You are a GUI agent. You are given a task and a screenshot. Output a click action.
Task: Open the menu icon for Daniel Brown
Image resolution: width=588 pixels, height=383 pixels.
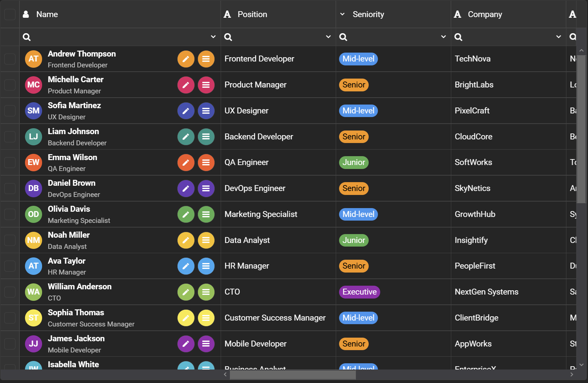point(206,188)
